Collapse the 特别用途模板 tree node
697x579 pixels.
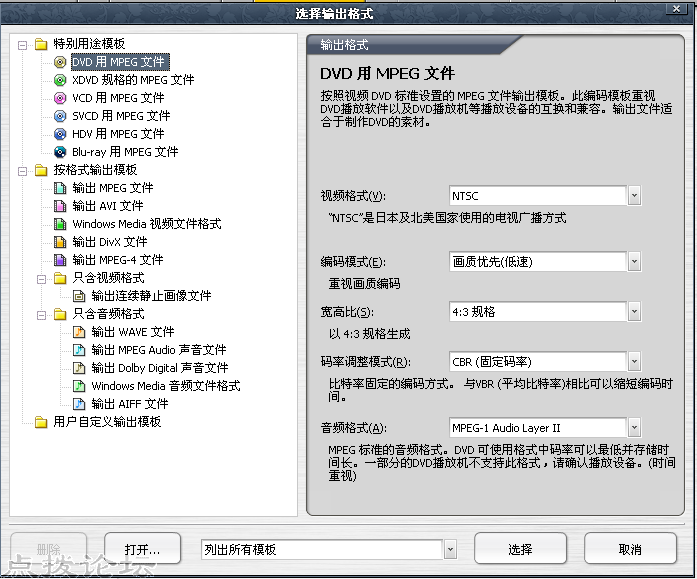click(22, 45)
